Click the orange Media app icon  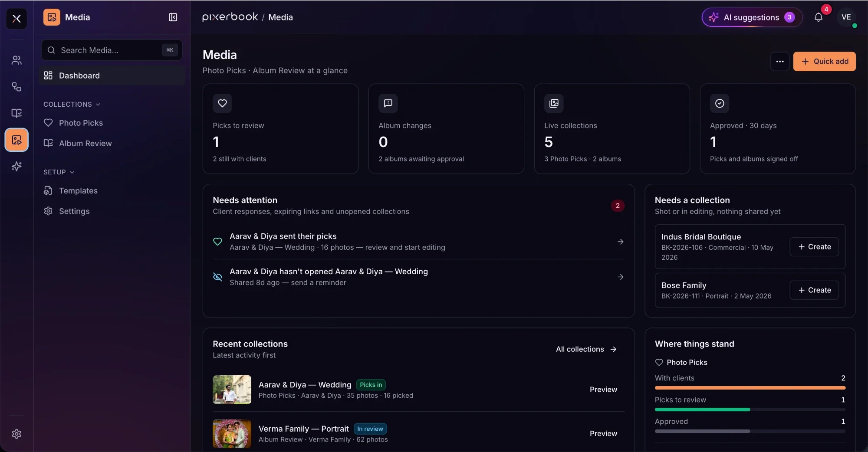[x=52, y=17]
